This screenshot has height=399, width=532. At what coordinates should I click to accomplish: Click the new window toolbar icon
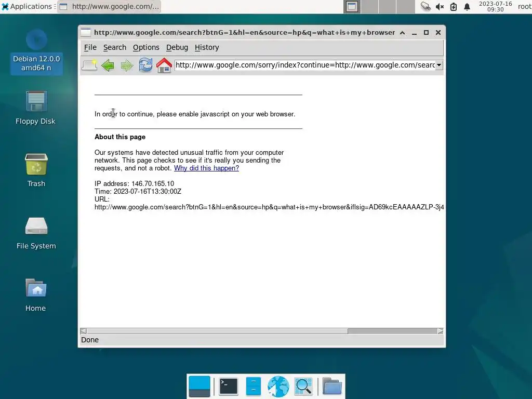click(x=89, y=65)
